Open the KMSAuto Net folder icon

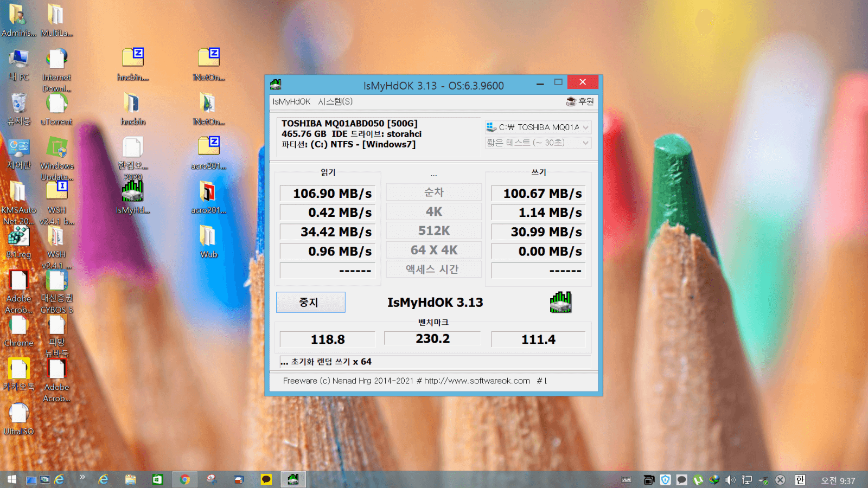coord(19,203)
